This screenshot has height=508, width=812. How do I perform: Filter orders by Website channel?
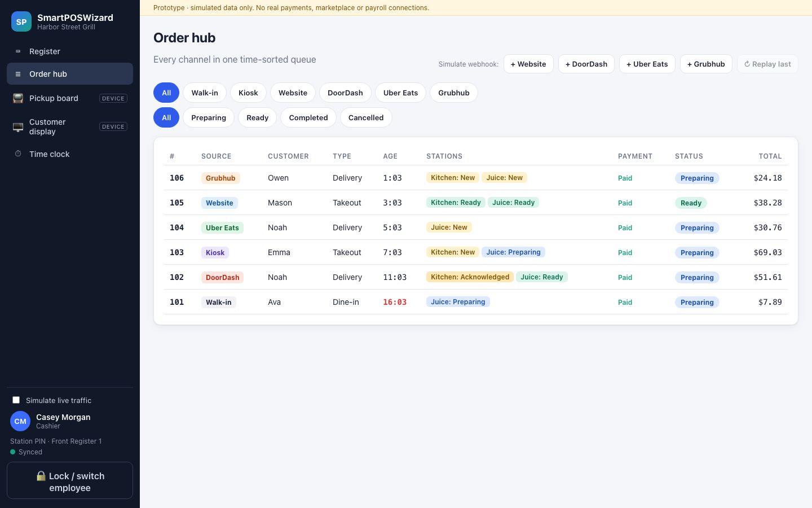pyautogui.click(x=293, y=93)
